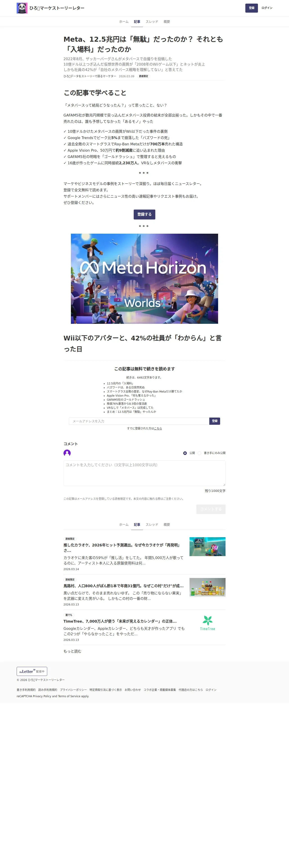Open 代理店の方はこちら footer link

pos(191,690)
